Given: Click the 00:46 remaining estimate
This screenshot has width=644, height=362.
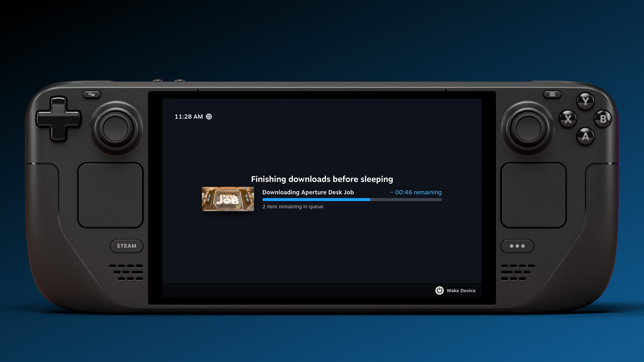Looking at the screenshot, I should (415, 192).
